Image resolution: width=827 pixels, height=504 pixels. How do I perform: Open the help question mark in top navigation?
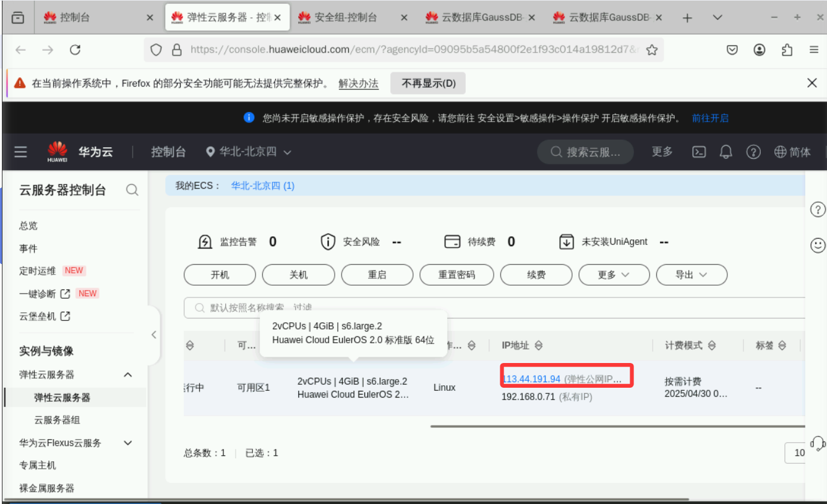[x=753, y=152]
